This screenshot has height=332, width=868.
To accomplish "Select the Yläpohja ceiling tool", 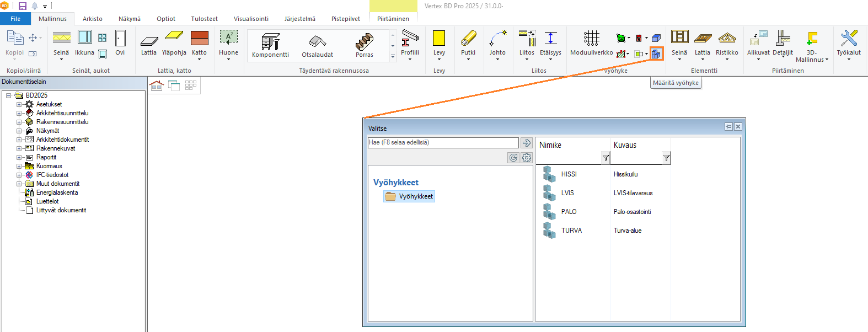I will click(x=174, y=41).
